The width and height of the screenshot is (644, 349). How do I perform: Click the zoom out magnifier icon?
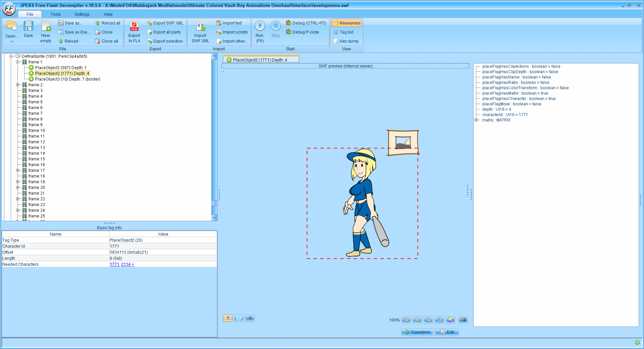417,320
